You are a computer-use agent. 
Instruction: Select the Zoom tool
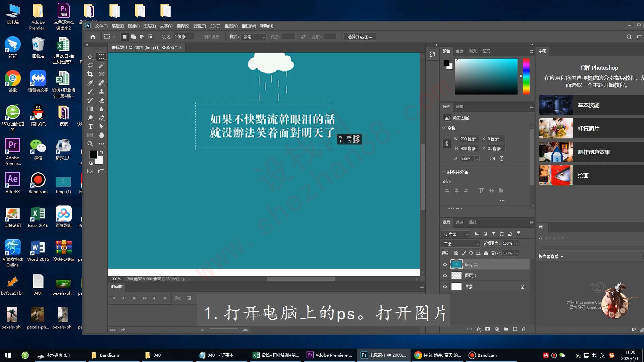pos(90,144)
